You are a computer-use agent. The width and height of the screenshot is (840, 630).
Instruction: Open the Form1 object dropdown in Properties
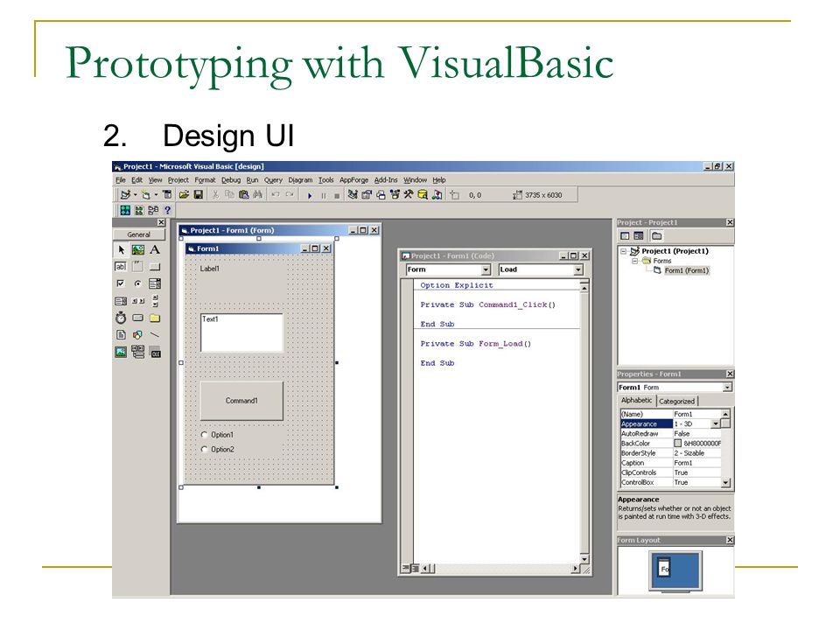[727, 388]
